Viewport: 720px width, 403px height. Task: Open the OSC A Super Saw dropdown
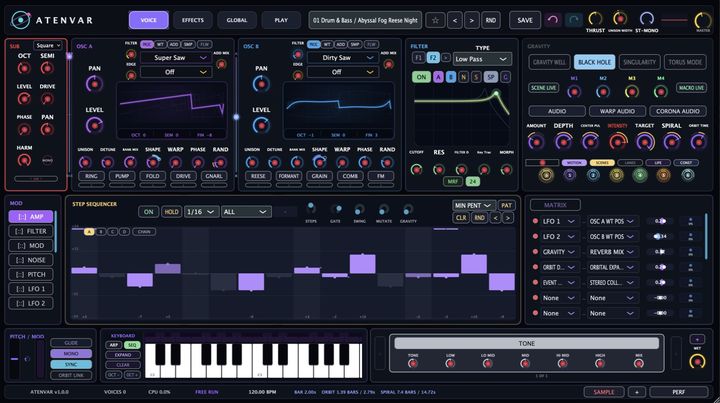tap(175, 58)
